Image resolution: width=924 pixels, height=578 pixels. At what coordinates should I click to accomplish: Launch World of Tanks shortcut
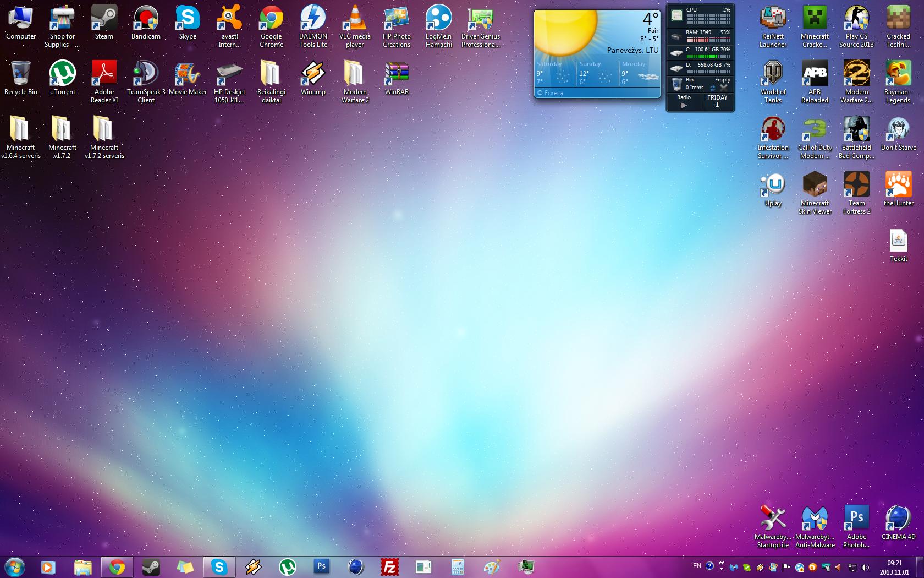[x=773, y=81]
